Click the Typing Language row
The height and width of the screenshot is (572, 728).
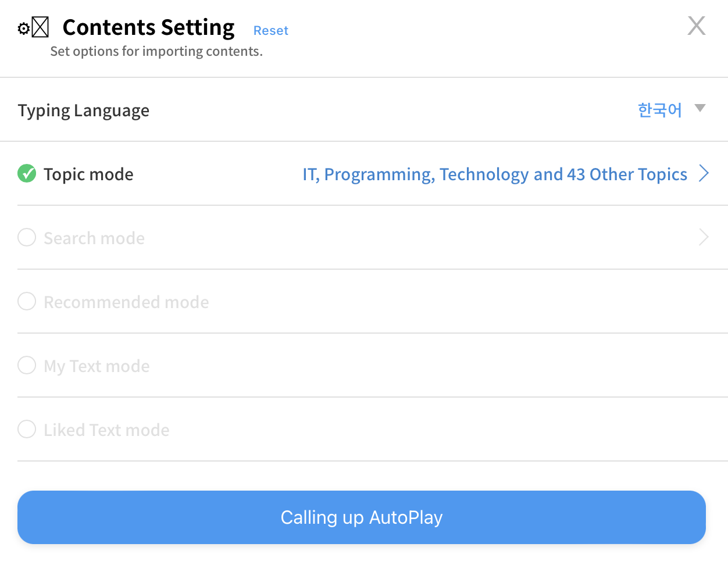(x=83, y=110)
